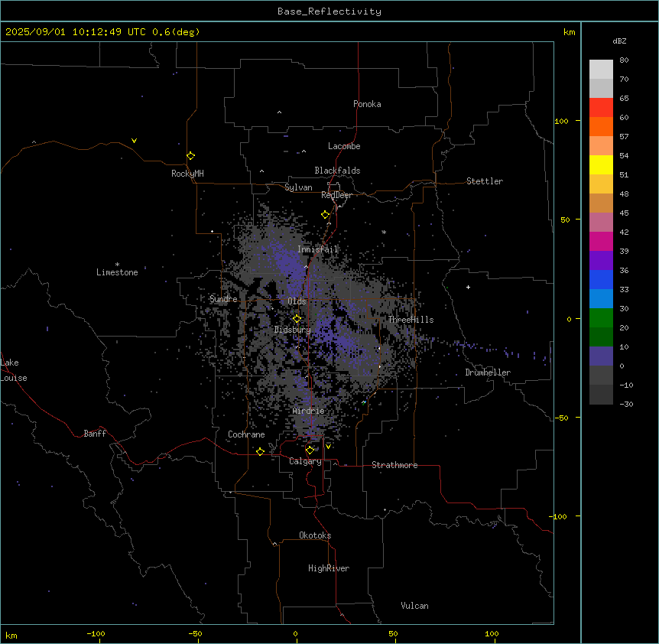Select the RockyMH label

[x=187, y=174]
